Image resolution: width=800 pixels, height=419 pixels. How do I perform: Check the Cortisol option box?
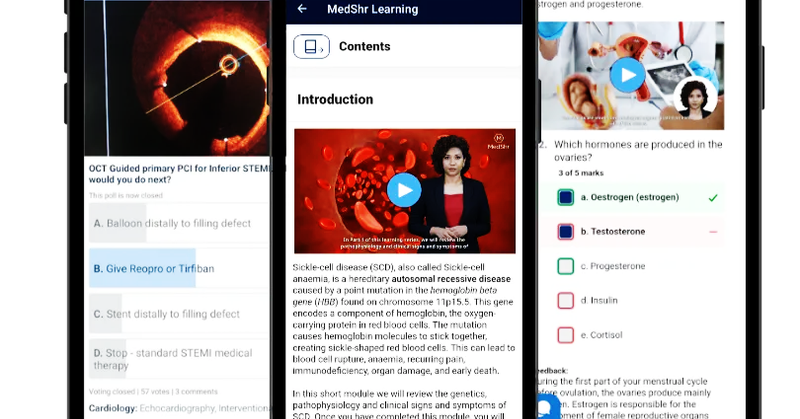[565, 335]
